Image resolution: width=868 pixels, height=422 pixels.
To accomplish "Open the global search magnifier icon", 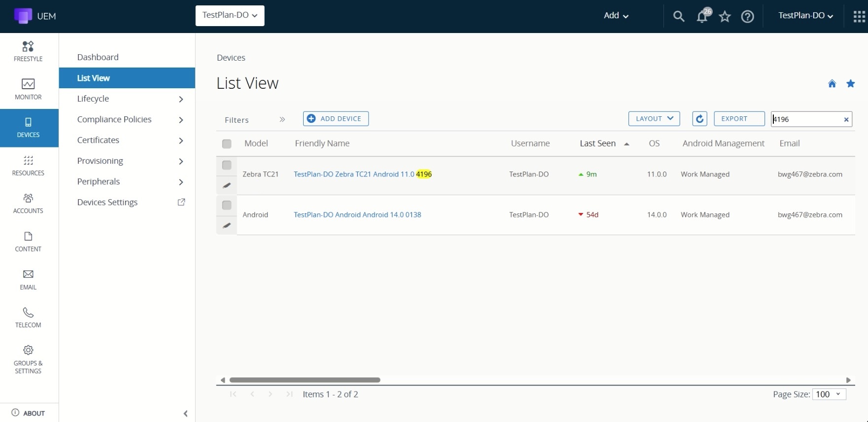I will [x=679, y=16].
